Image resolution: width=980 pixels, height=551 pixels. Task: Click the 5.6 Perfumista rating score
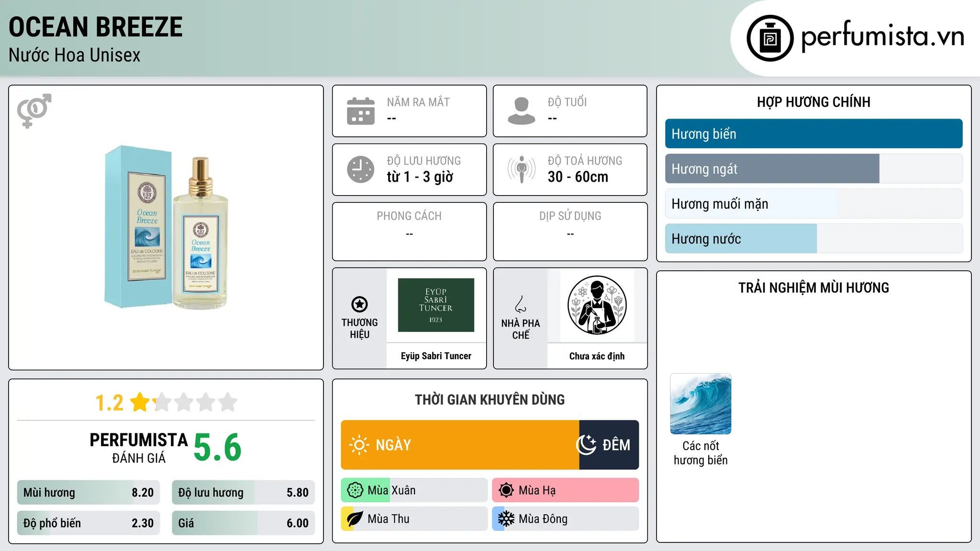(218, 448)
